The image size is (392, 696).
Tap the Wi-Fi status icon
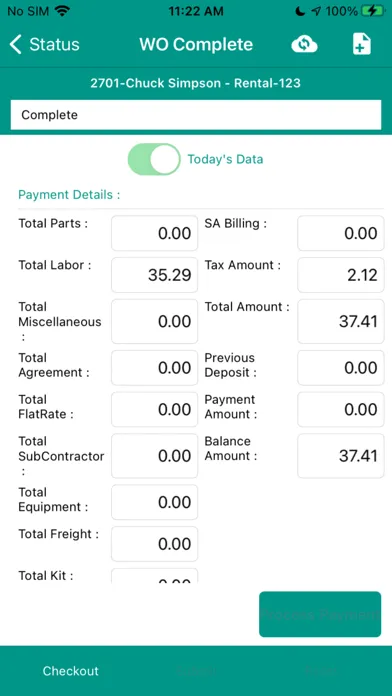62,11
